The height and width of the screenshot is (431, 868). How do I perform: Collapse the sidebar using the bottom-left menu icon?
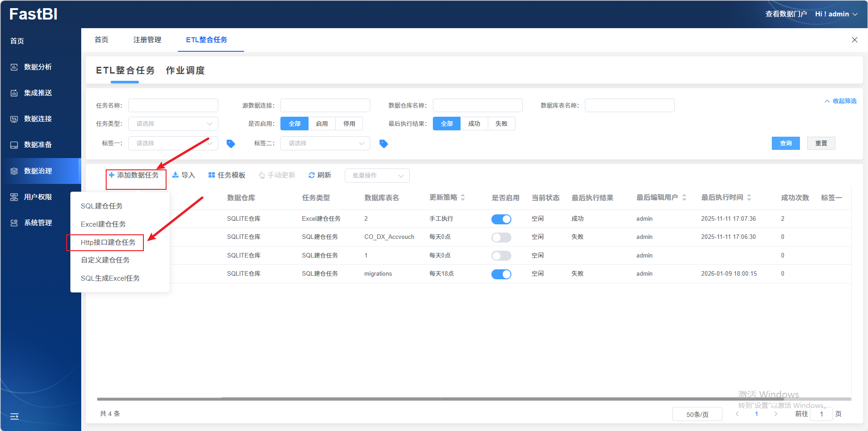click(x=15, y=416)
